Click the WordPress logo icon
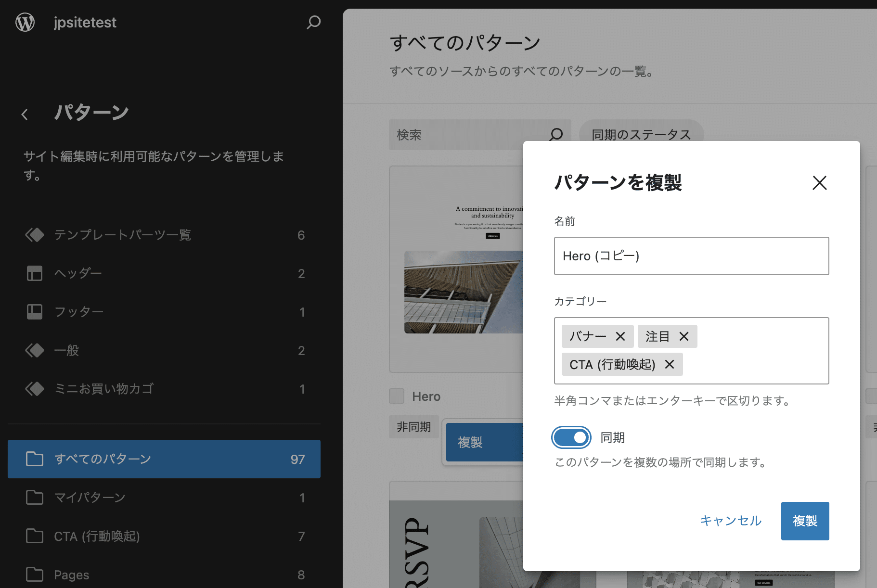The width and height of the screenshot is (877, 588). click(25, 22)
